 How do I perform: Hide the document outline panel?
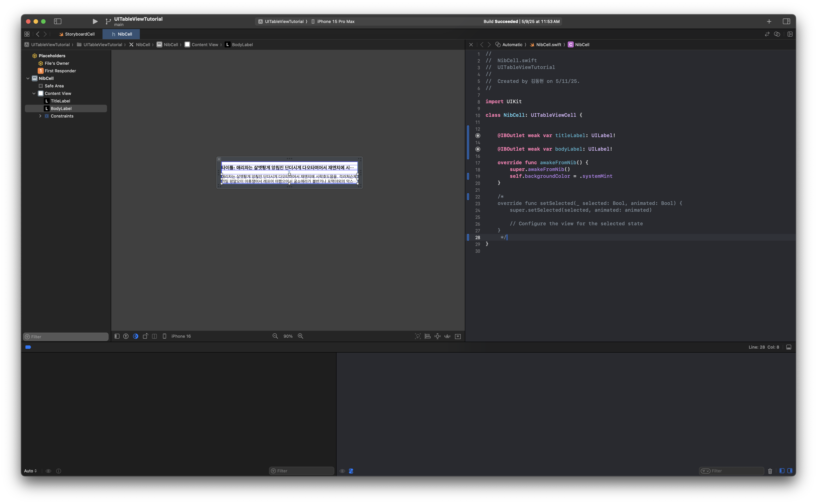117,336
